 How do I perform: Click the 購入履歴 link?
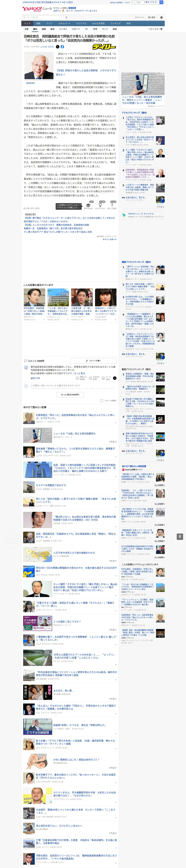(x=152, y=18)
